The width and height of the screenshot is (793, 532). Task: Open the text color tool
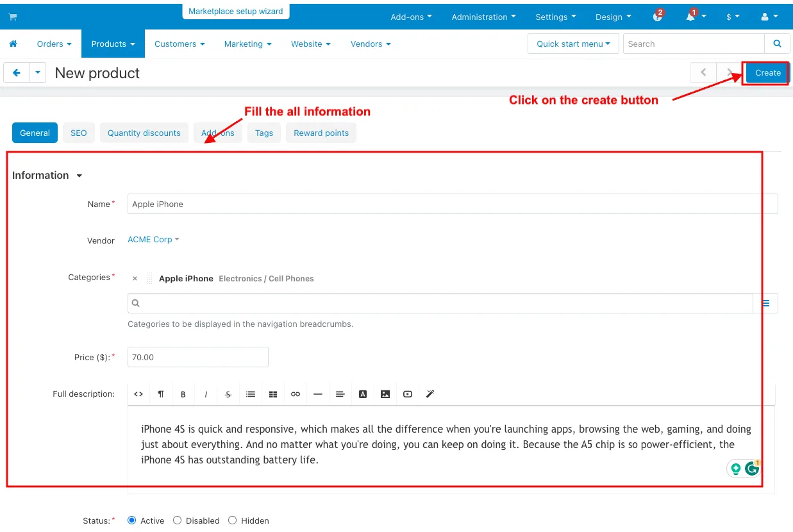(363, 394)
